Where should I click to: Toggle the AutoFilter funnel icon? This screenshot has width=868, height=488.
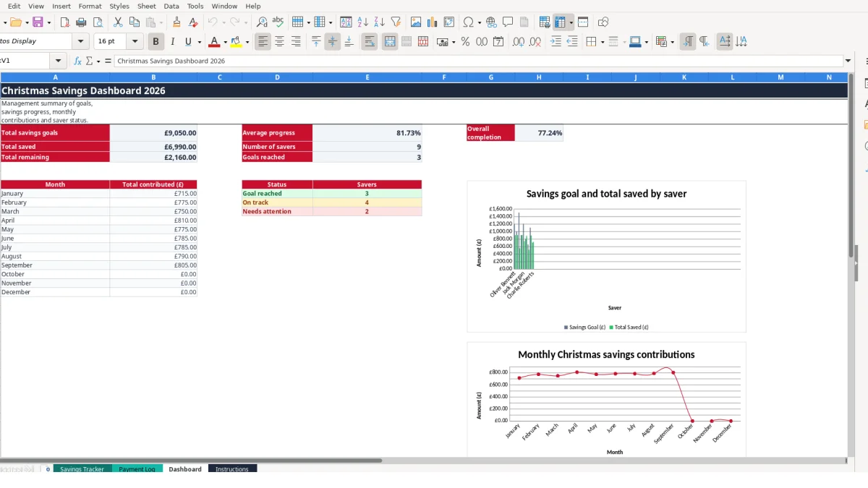pos(396,22)
